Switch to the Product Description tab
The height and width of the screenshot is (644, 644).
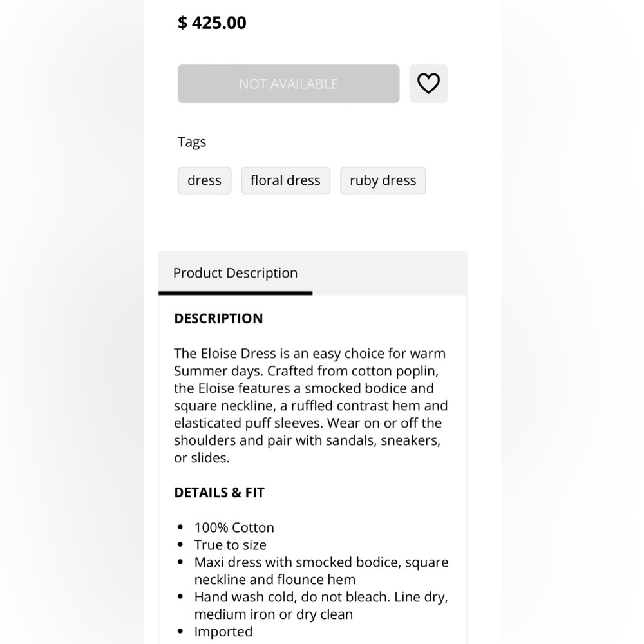point(235,272)
